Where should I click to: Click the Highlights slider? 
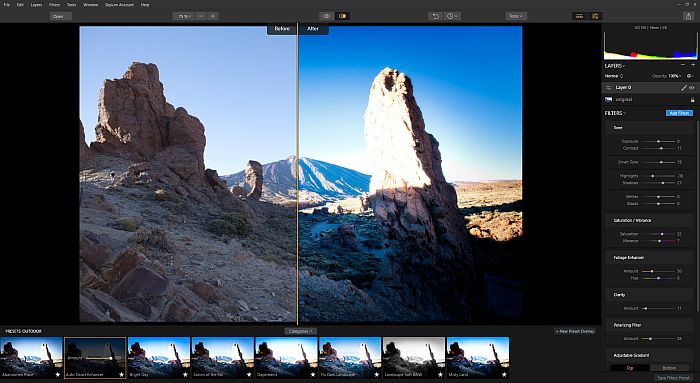pyautogui.click(x=658, y=176)
